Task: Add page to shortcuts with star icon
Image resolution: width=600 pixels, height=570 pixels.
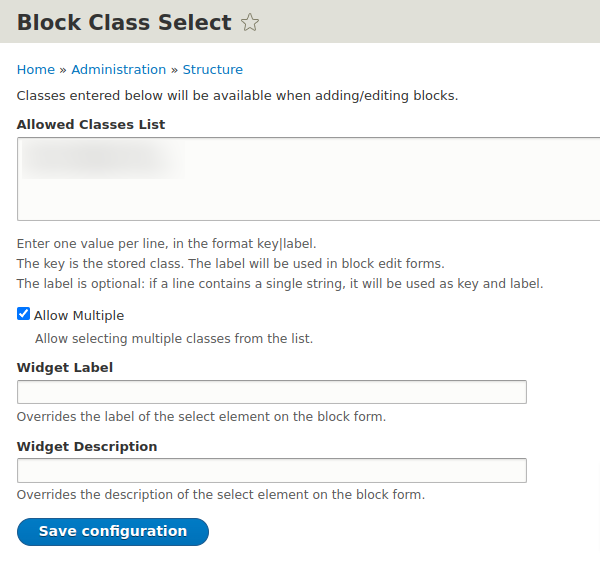Action: click(250, 22)
